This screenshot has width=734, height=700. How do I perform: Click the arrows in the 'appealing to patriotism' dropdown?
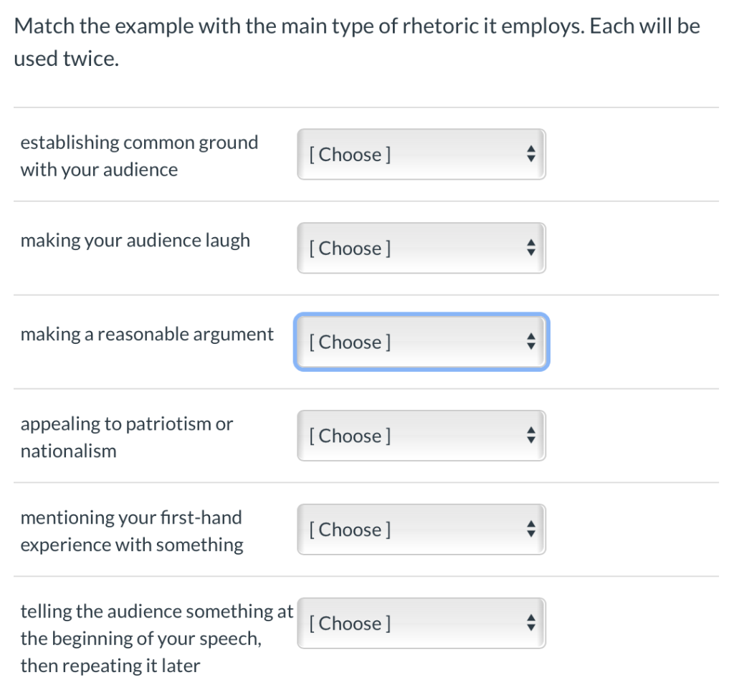[x=530, y=436]
